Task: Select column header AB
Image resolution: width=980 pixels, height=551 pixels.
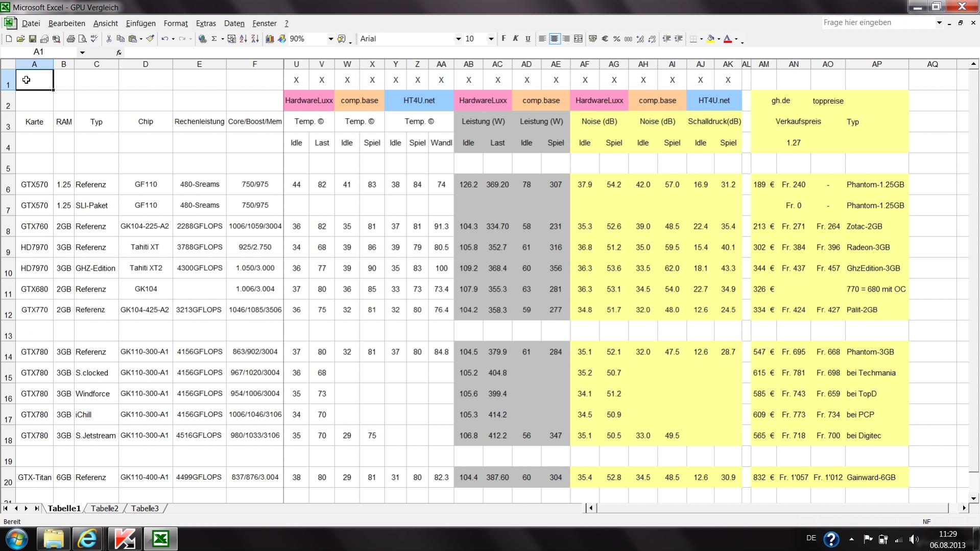Action: pyautogui.click(x=468, y=64)
